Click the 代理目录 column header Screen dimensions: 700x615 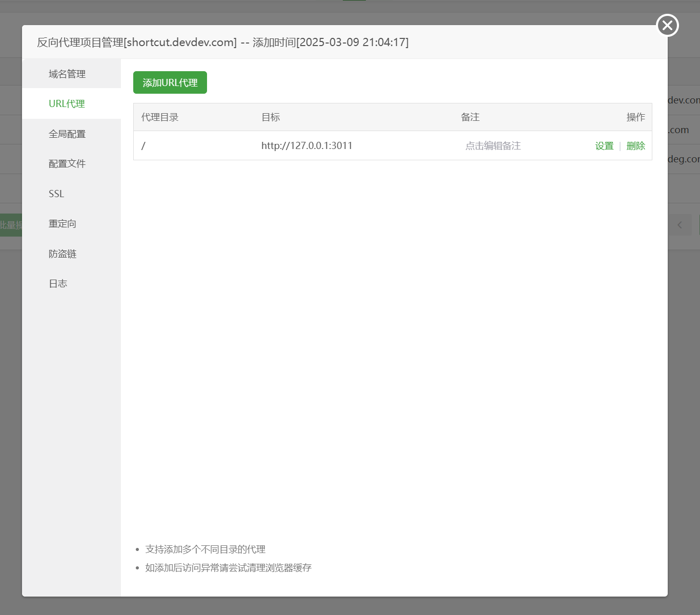click(x=160, y=117)
